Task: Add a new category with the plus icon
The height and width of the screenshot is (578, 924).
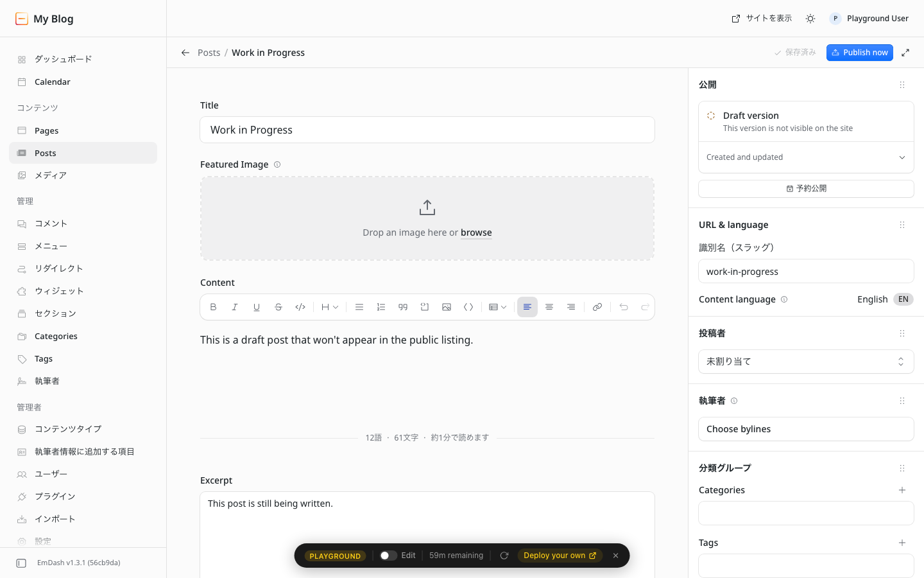Action: click(x=902, y=490)
